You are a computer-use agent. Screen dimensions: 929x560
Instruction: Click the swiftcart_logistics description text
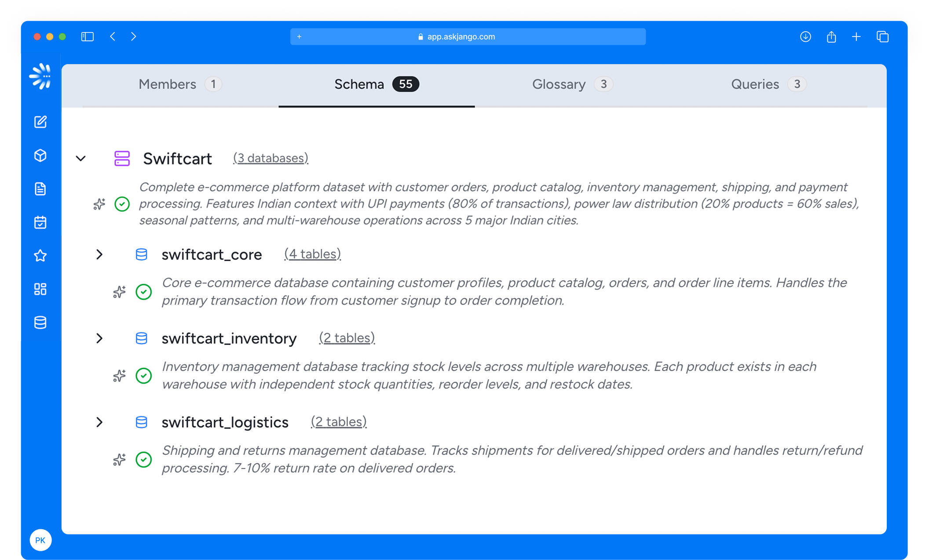pos(512,460)
